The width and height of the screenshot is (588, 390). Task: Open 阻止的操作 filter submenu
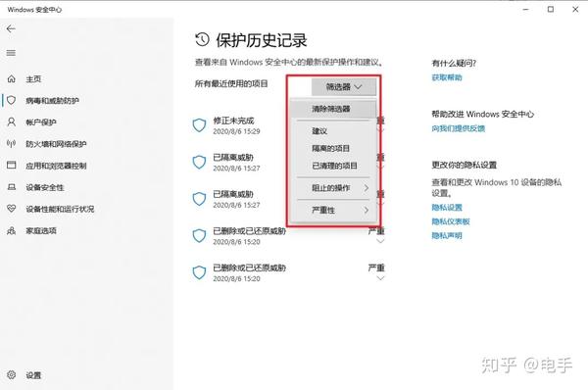click(x=333, y=188)
